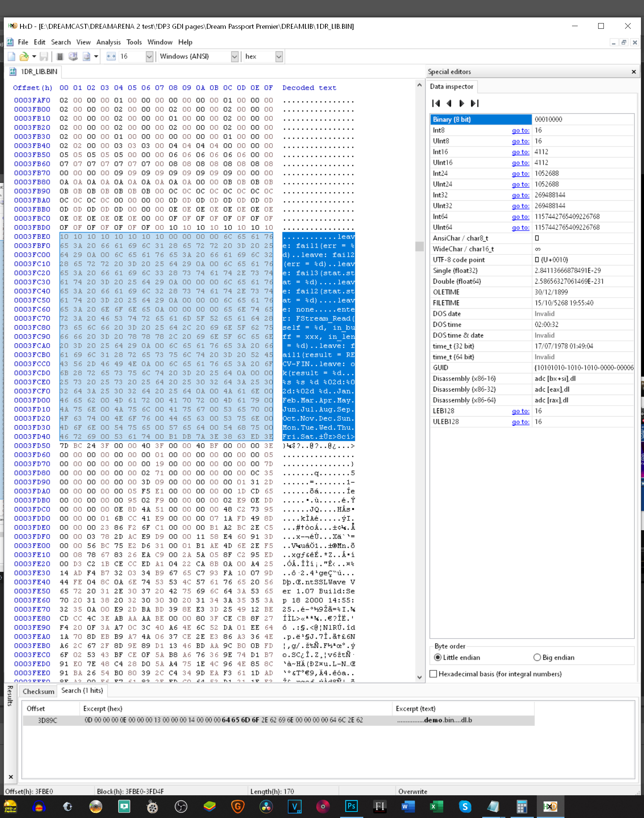Select the 1DR_LIB.BIN document tab
Viewport: 644px width, 818px height.
pos(34,72)
